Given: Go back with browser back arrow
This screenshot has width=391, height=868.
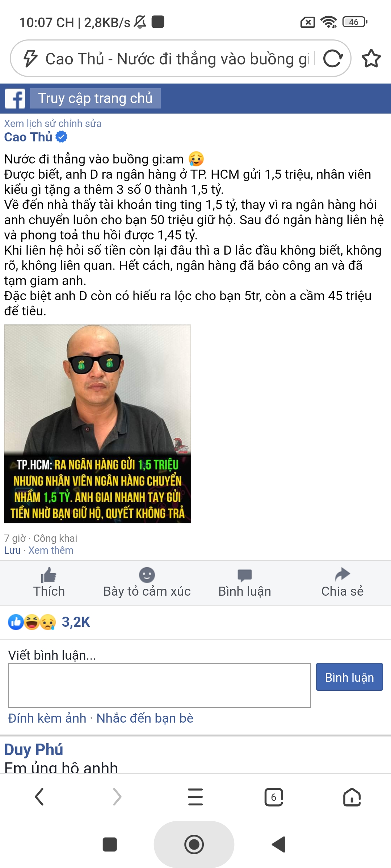Looking at the screenshot, I should point(39,797).
